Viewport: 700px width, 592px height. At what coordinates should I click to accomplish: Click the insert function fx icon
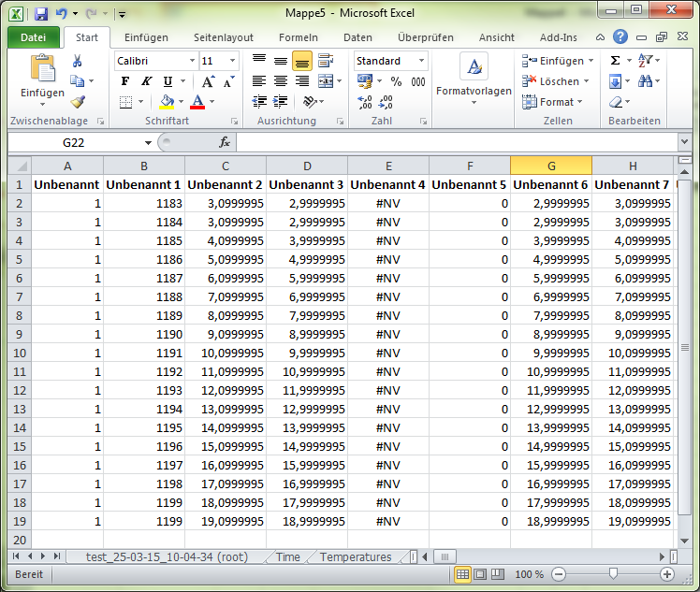225,142
